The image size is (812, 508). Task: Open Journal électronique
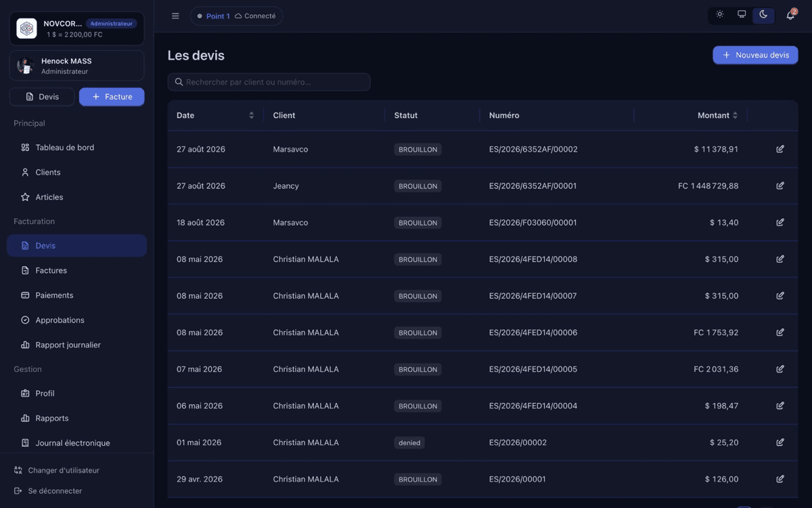pos(76,443)
